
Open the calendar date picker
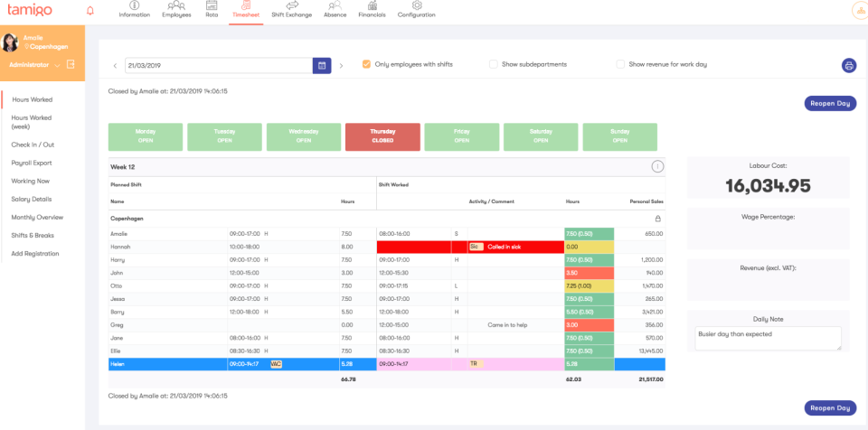coord(321,65)
